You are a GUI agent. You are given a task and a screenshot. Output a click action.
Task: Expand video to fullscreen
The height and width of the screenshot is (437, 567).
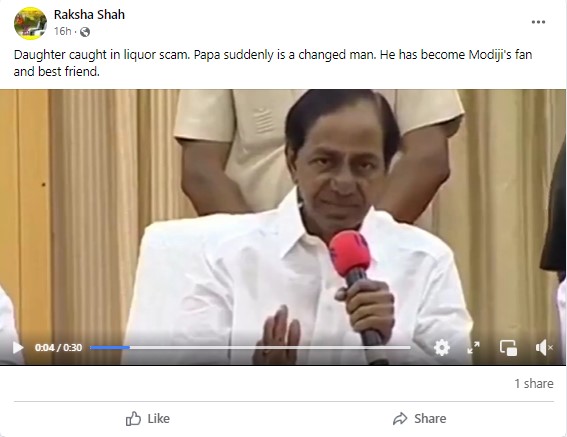coord(473,348)
